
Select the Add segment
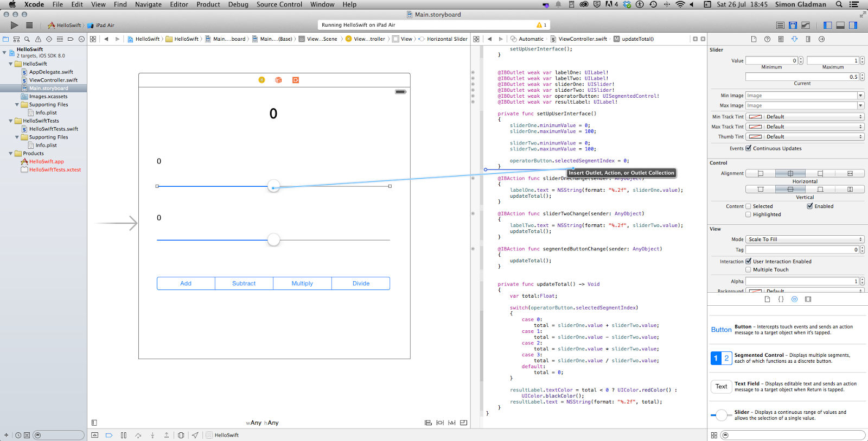pos(186,283)
